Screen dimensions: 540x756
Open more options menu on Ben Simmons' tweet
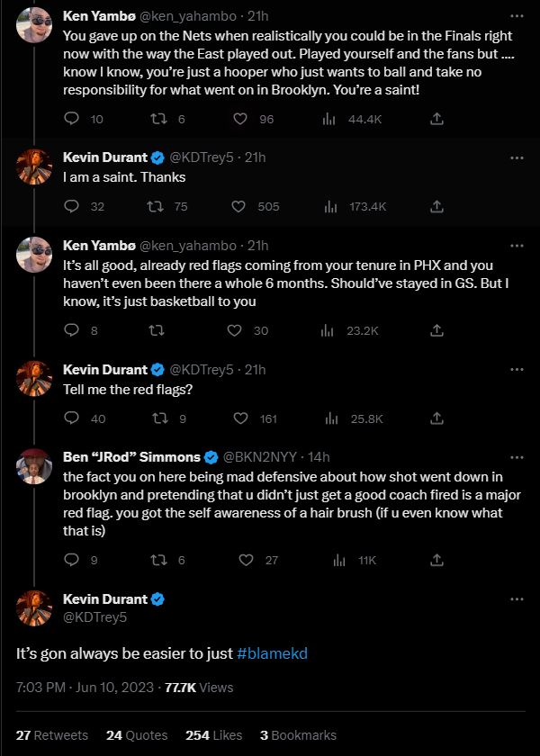tap(517, 456)
